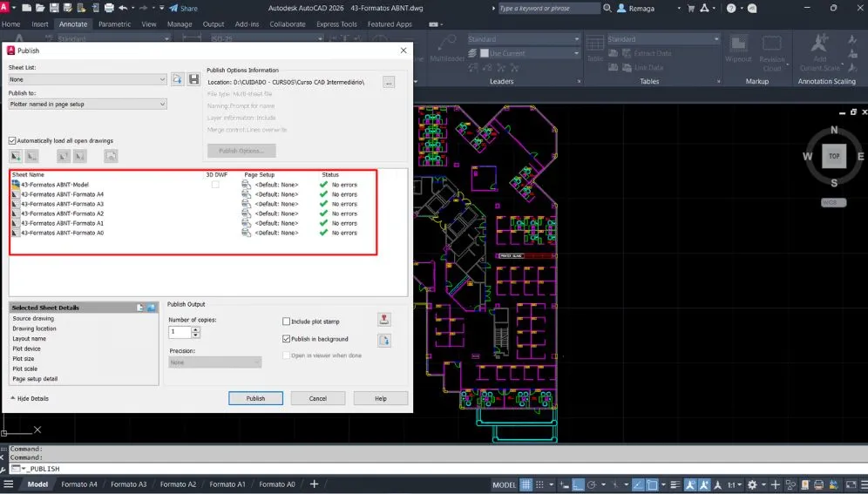Expand the Publish to dropdown
This screenshot has height=494, width=868.
pos(87,105)
